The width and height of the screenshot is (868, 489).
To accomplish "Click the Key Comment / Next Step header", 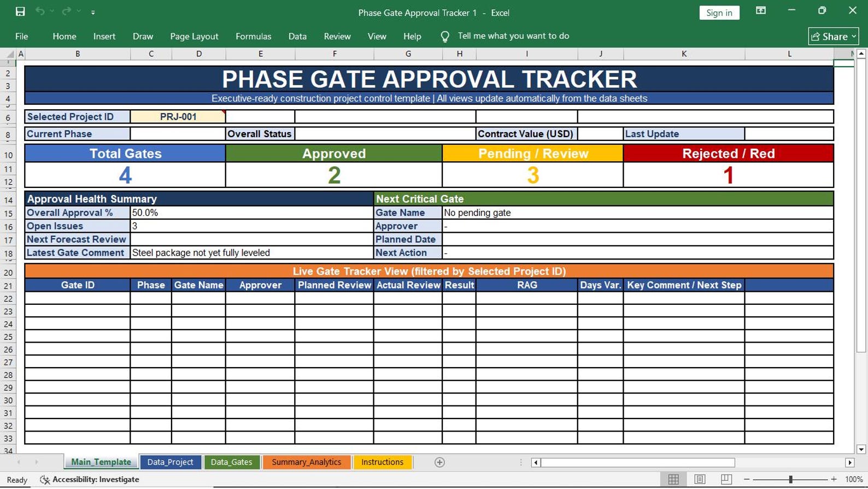I will pos(684,285).
